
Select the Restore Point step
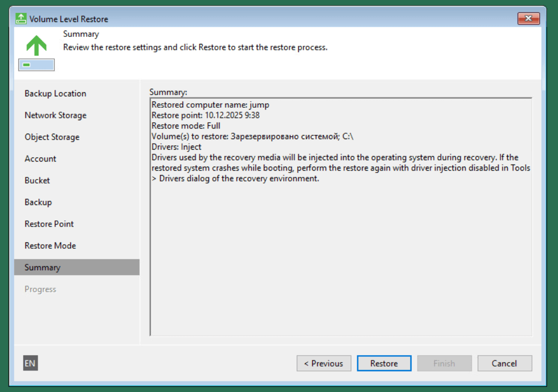click(49, 224)
